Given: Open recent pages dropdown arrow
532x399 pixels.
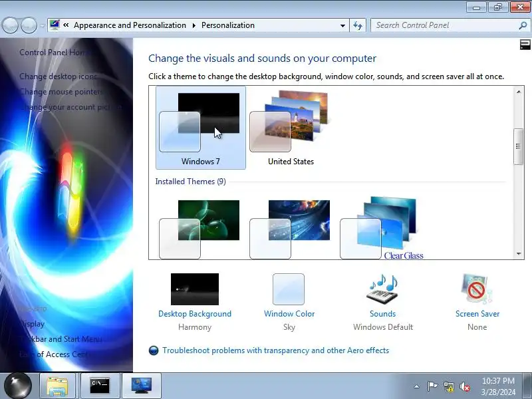Looking at the screenshot, I should [x=42, y=25].
